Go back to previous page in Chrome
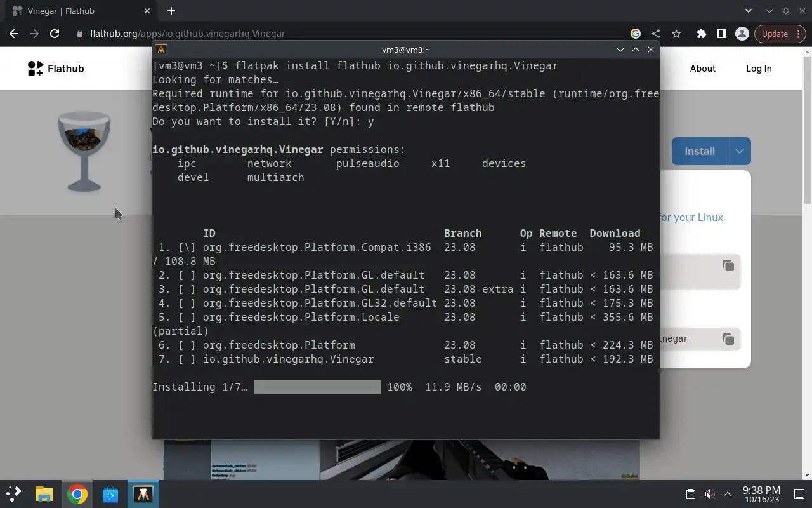 14,34
